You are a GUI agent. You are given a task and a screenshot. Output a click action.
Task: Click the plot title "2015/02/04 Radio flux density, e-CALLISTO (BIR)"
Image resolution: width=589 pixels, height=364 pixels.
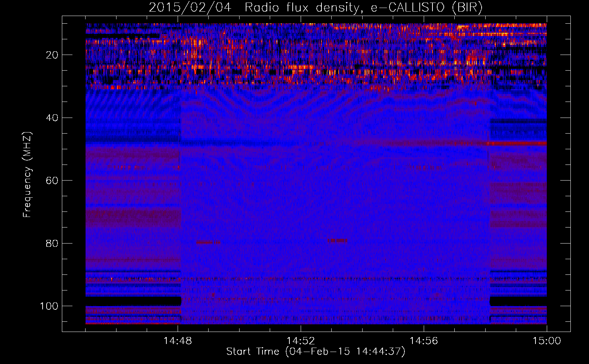point(316,8)
